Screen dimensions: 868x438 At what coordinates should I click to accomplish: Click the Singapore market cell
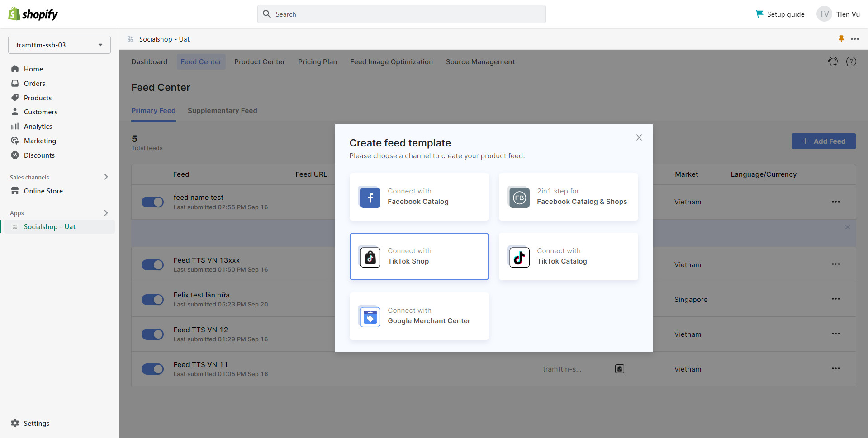click(x=691, y=299)
